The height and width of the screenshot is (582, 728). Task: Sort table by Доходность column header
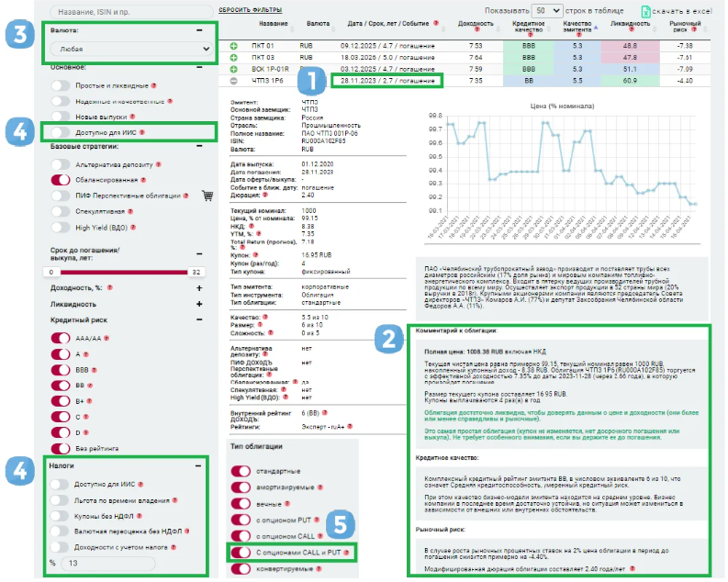475,23
